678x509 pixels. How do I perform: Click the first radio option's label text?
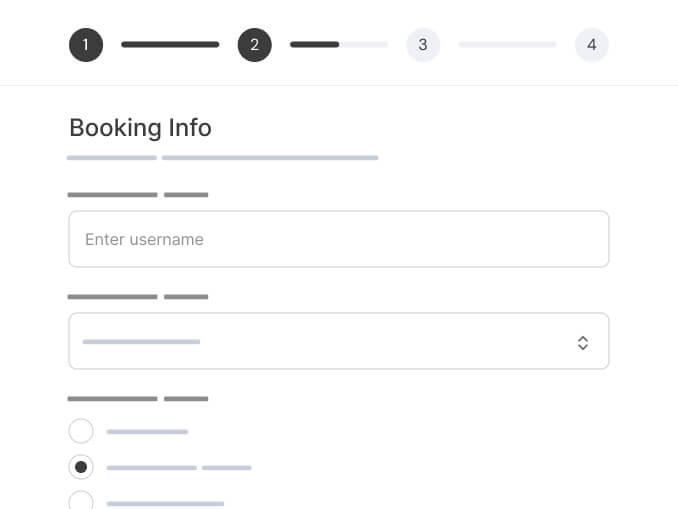pos(147,432)
